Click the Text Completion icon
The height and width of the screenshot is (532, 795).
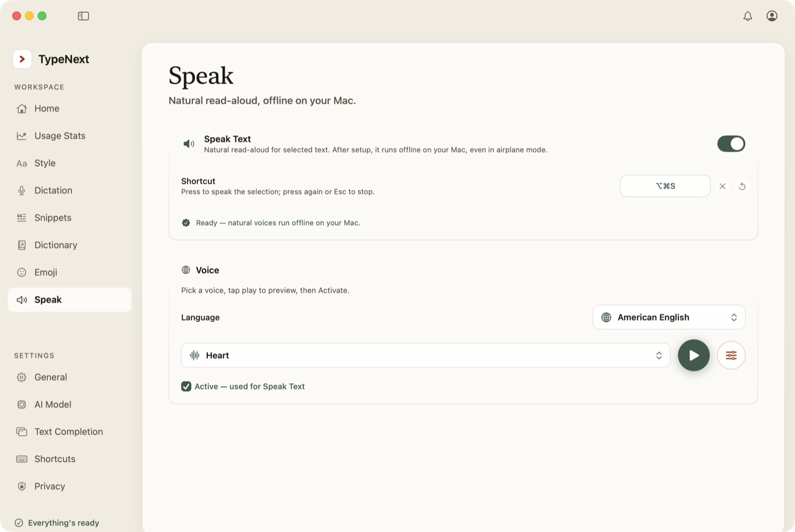[x=22, y=432]
